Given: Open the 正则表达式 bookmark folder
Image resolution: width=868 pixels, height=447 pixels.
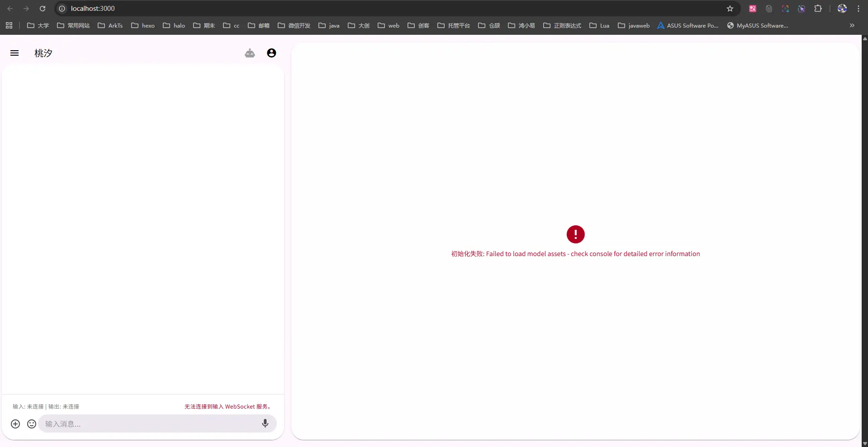Looking at the screenshot, I should pyautogui.click(x=562, y=25).
